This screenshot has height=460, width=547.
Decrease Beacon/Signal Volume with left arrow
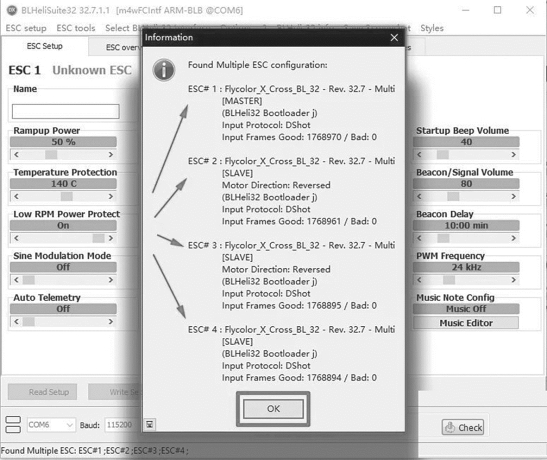coord(419,196)
